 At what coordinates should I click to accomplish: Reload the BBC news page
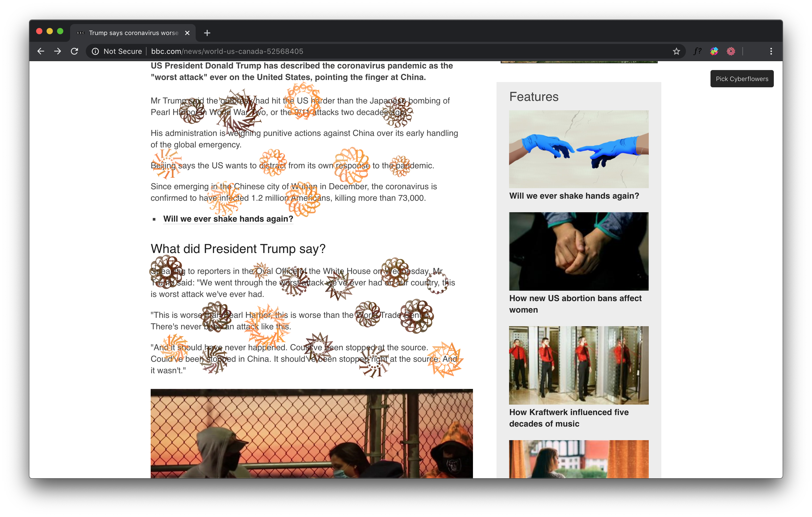click(x=75, y=51)
